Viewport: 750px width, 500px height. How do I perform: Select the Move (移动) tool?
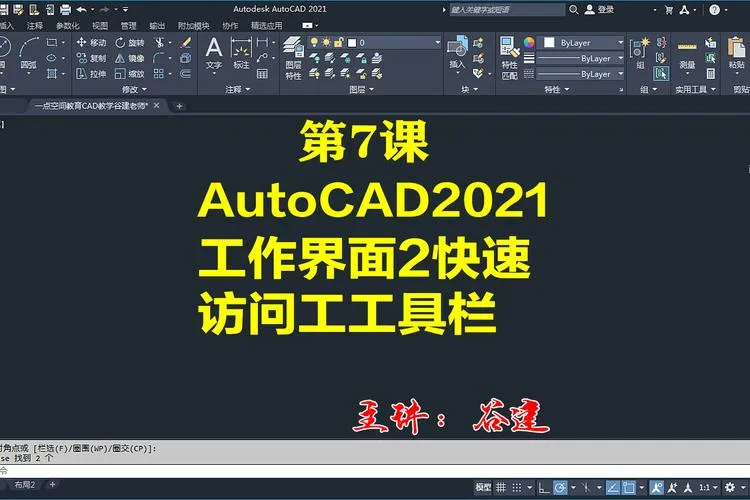[91, 43]
